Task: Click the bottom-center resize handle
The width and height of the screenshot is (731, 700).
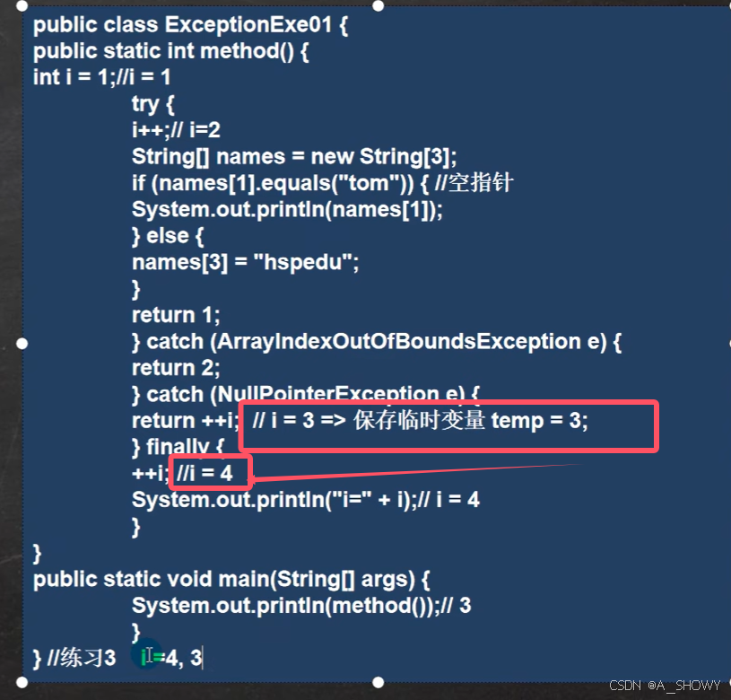Action: click(379, 682)
